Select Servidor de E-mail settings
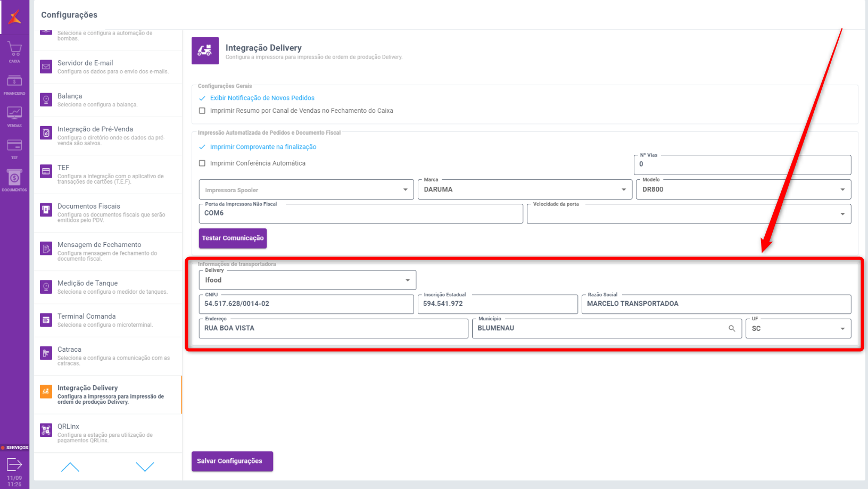The height and width of the screenshot is (489, 868). pos(108,67)
